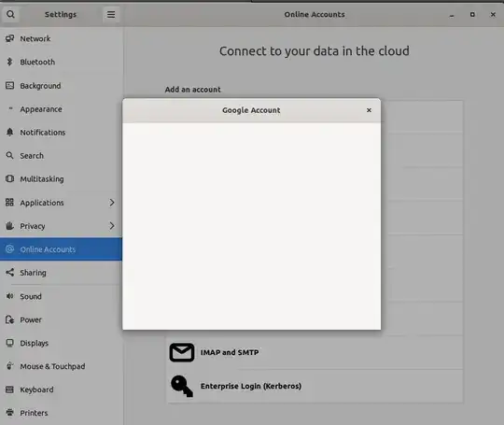The height and width of the screenshot is (425, 504).
Task: Maximize the Settings window
Action: (472, 14)
